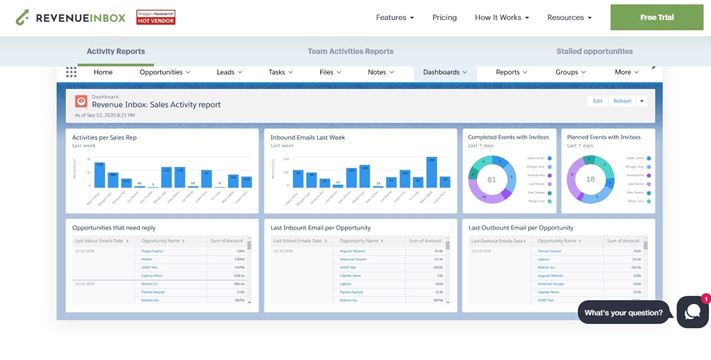Image resolution: width=711 pixels, height=360 pixels.
Task: Click the dashboard Edit button
Action: pos(598,102)
